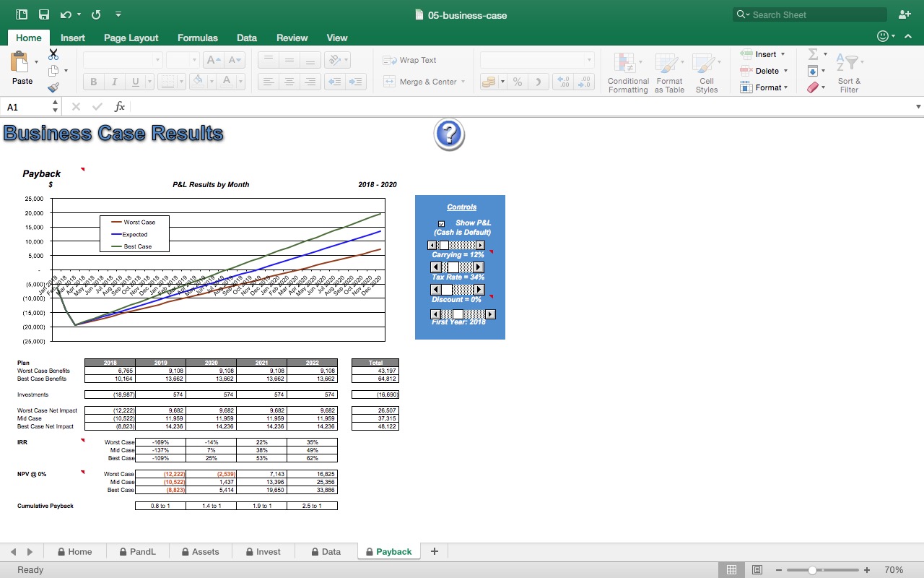Image resolution: width=924 pixels, height=578 pixels.
Task: Toggle the Show P&L checkbox
Action: [x=442, y=223]
